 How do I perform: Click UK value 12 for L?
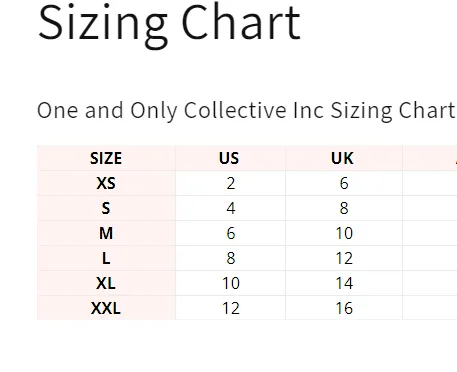coord(344,258)
